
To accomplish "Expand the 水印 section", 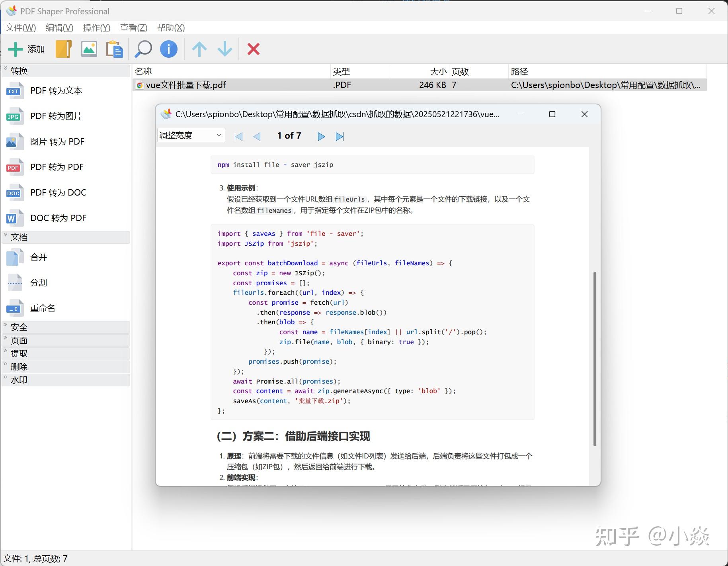I will [19, 380].
